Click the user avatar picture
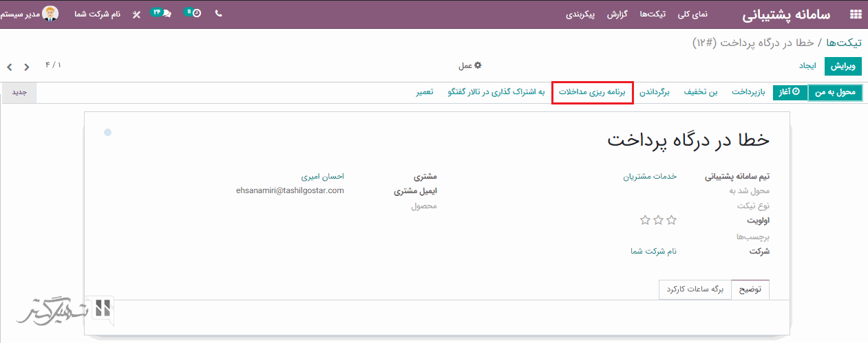This screenshot has width=868, height=343. pyautogui.click(x=50, y=14)
